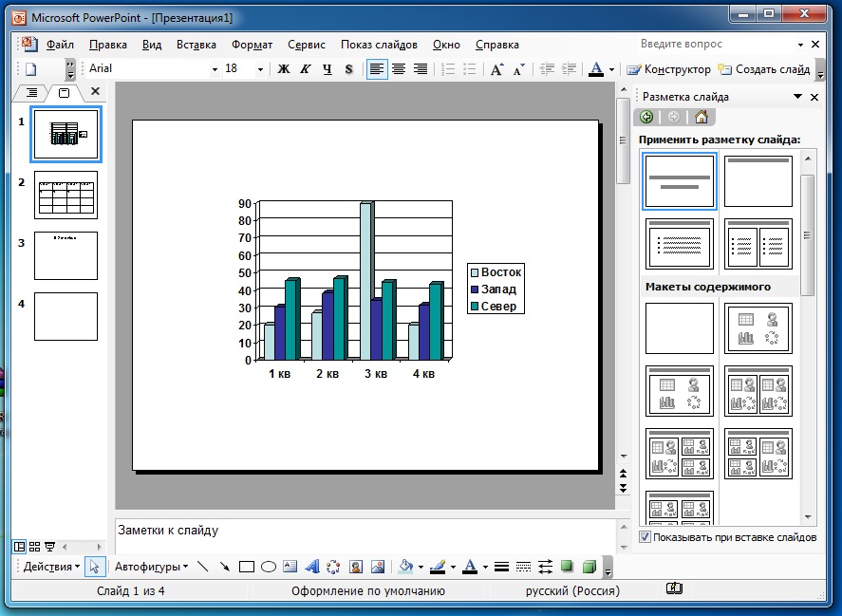Click the 3D style icon
This screenshot has width=842, height=616.
click(x=589, y=567)
